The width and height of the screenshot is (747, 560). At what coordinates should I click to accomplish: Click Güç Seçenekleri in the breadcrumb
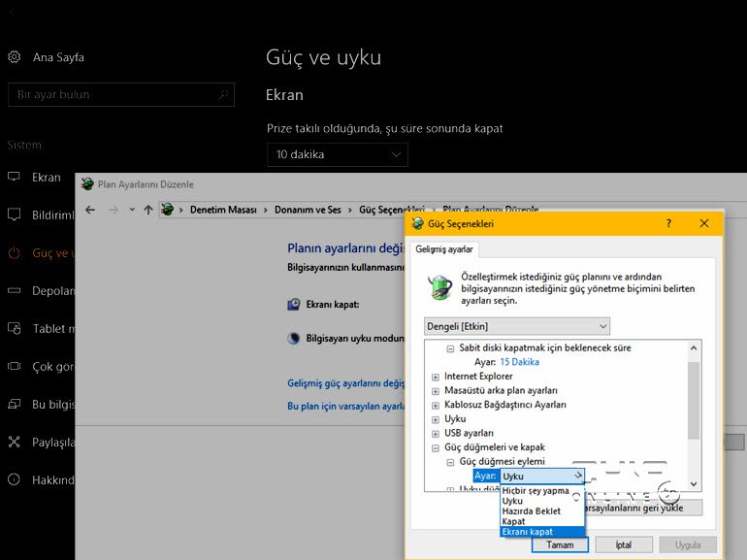(x=392, y=210)
